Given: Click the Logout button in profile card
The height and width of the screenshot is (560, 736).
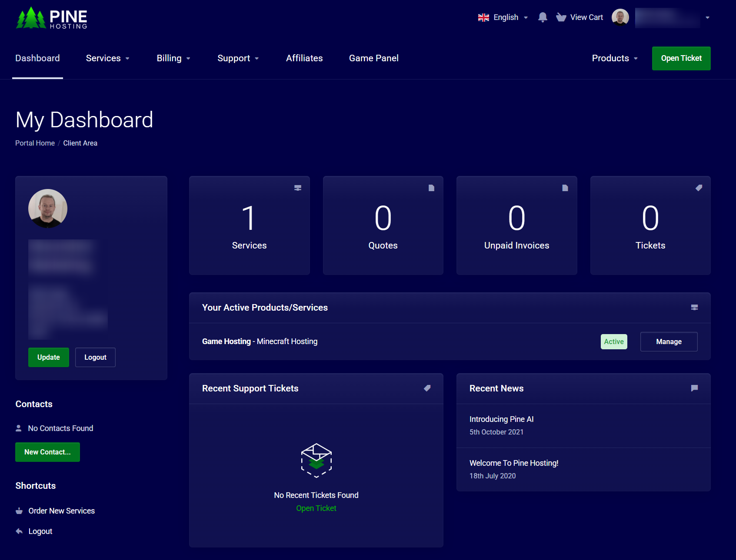Looking at the screenshot, I should pyautogui.click(x=95, y=357).
